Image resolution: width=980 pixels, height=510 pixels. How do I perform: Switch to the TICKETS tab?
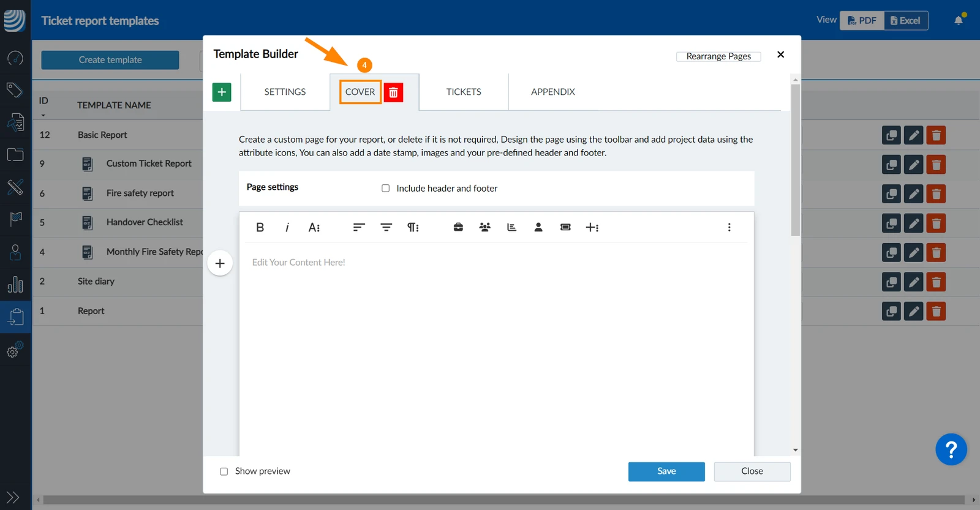[464, 92]
